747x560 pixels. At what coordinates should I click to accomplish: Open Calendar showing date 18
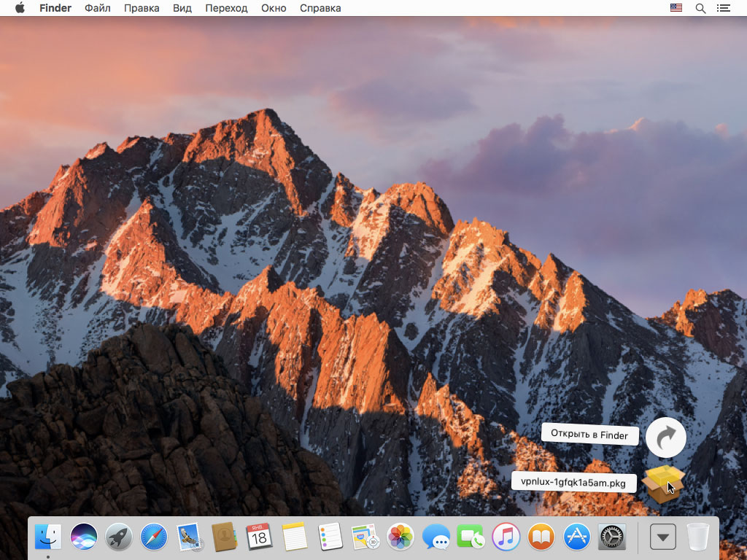click(x=259, y=538)
